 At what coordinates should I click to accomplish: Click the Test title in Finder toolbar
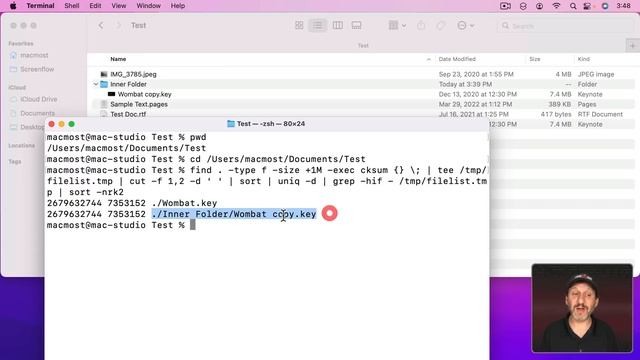[138, 25]
